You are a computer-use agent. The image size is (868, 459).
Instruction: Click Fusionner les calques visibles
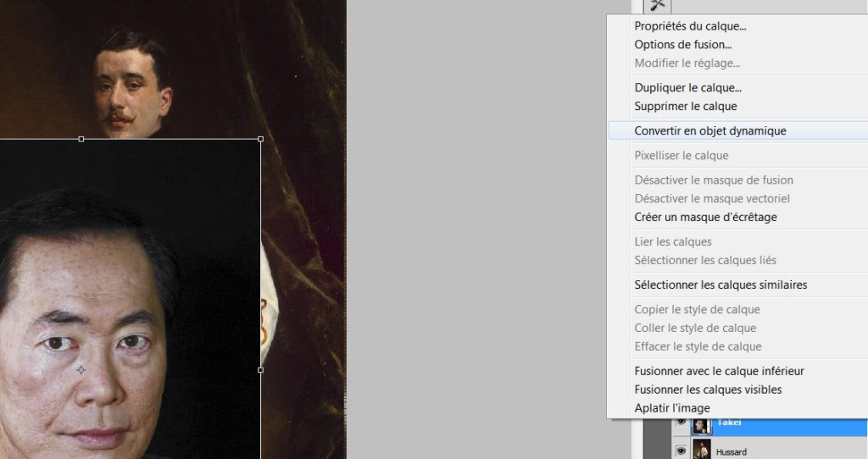[708, 390]
